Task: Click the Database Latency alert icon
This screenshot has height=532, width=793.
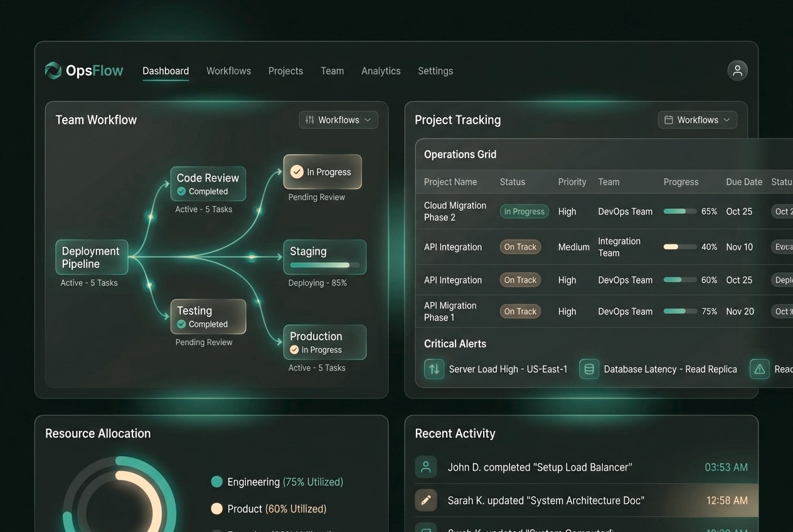Action: 589,369
